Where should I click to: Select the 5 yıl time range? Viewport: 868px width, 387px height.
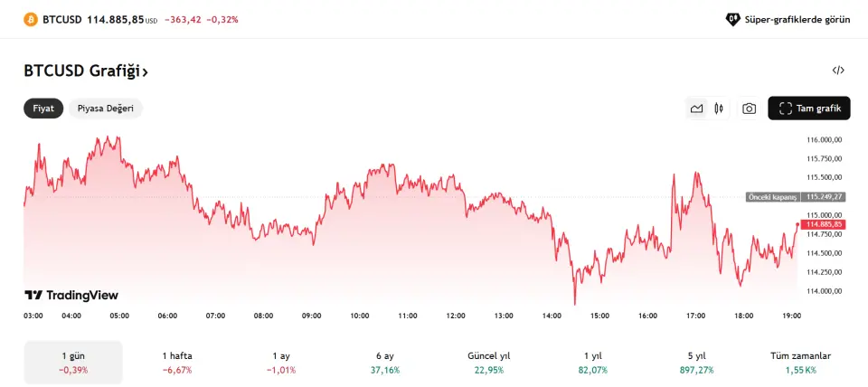pyautogui.click(x=696, y=362)
